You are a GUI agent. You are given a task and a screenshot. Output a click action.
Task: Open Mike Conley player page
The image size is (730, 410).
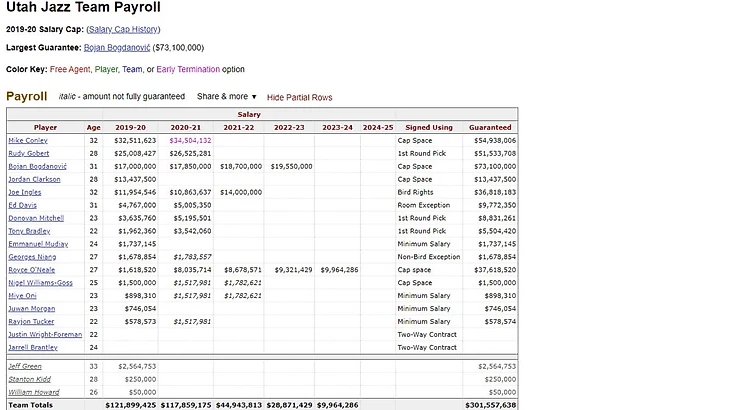[27, 141]
